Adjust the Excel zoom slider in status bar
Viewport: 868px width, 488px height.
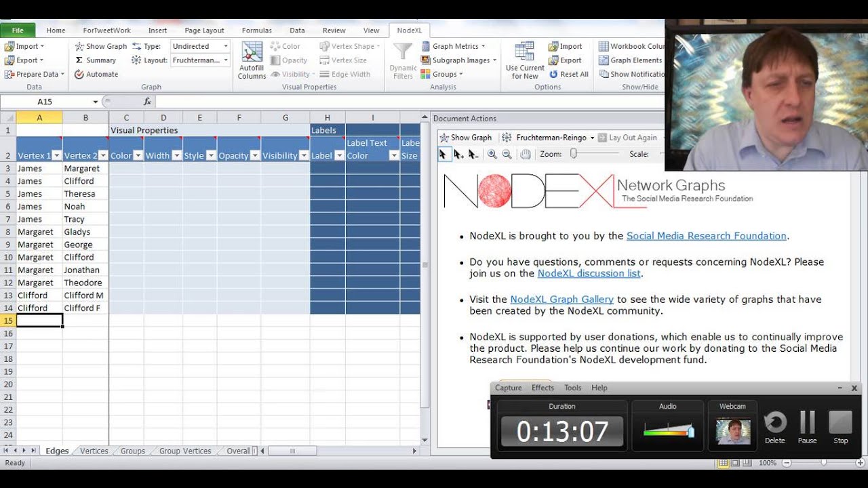(824, 463)
